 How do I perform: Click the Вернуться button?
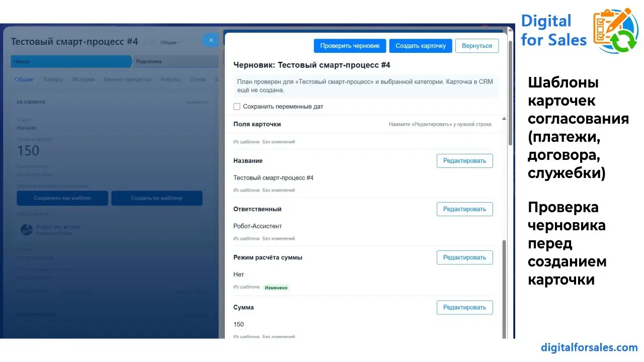(477, 46)
